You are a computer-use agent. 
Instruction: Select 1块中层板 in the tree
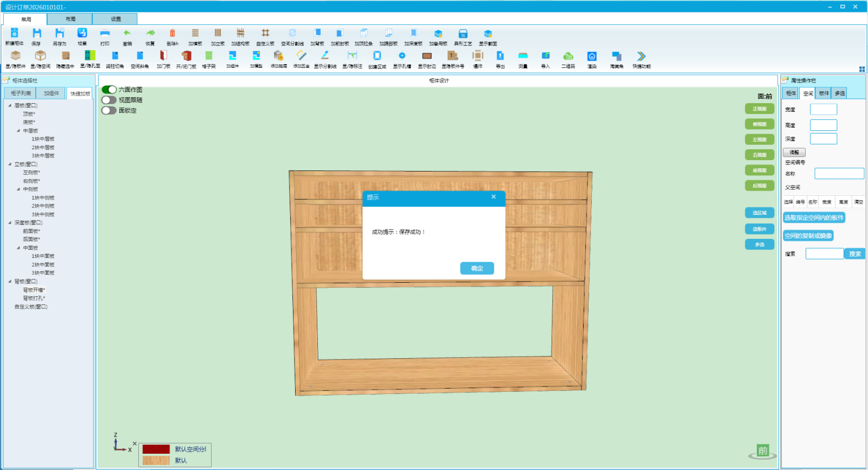click(x=43, y=139)
